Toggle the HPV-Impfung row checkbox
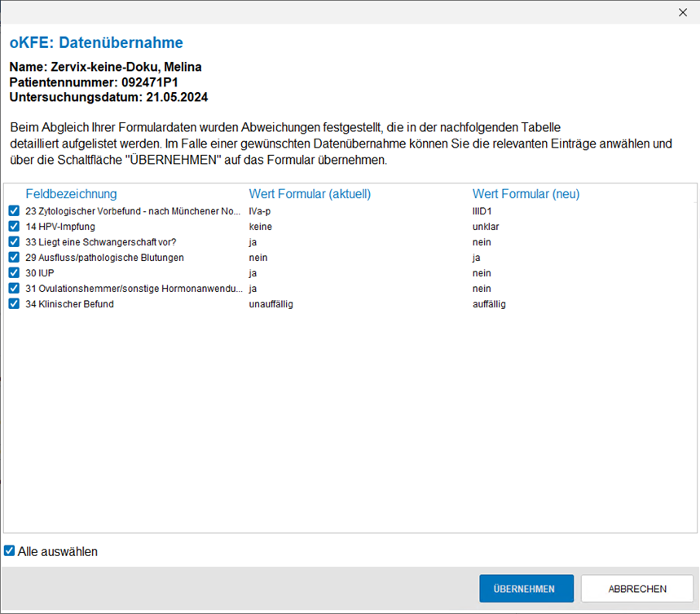 (14, 227)
